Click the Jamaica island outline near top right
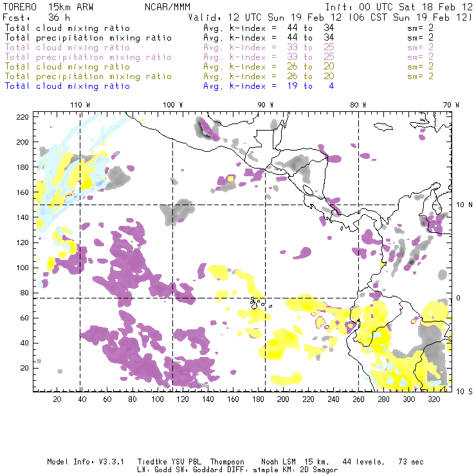Viewport: 476px width, 476px height. tap(383, 126)
